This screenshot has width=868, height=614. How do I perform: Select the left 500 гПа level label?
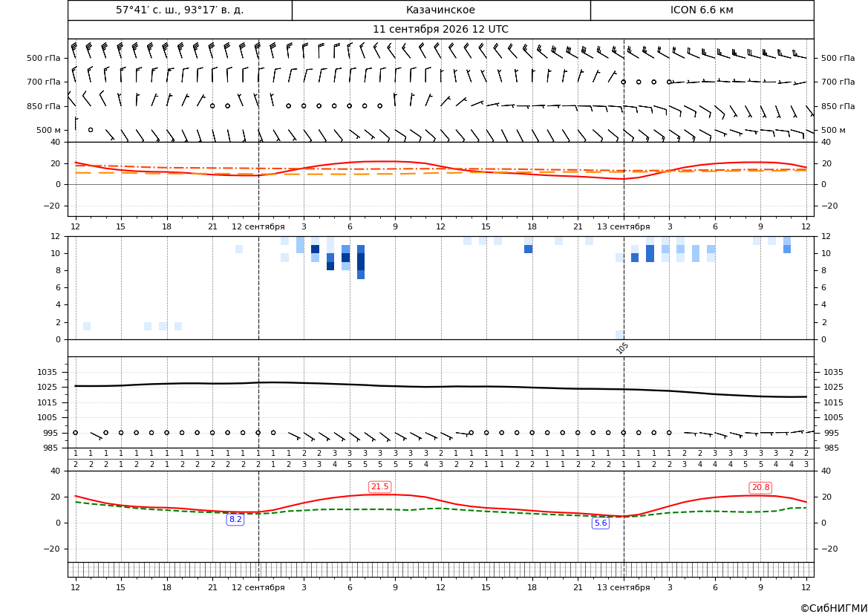44,58
